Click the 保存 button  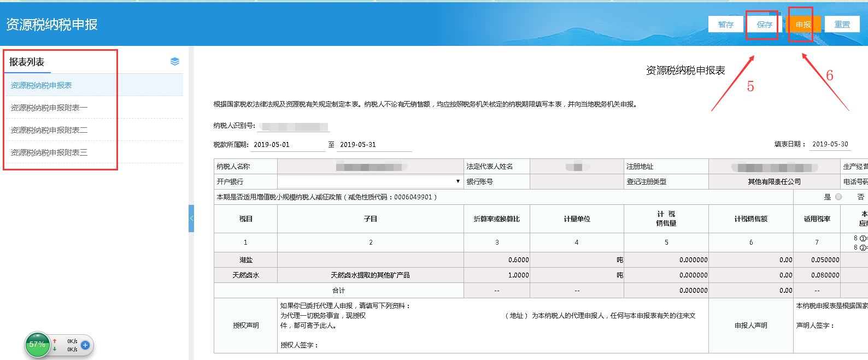coord(764,25)
